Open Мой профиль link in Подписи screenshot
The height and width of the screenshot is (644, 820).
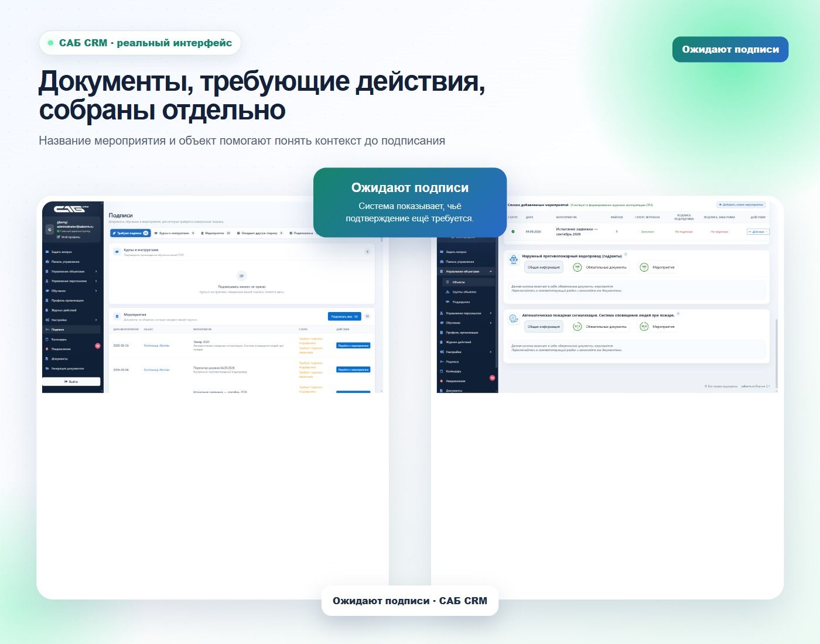tap(69, 237)
